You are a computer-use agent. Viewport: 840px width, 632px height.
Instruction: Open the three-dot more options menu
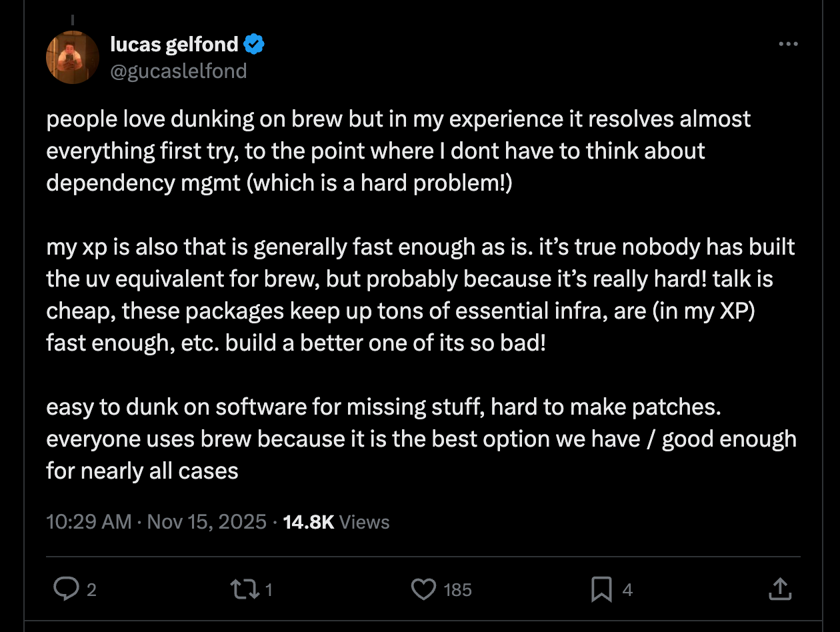[x=788, y=44]
